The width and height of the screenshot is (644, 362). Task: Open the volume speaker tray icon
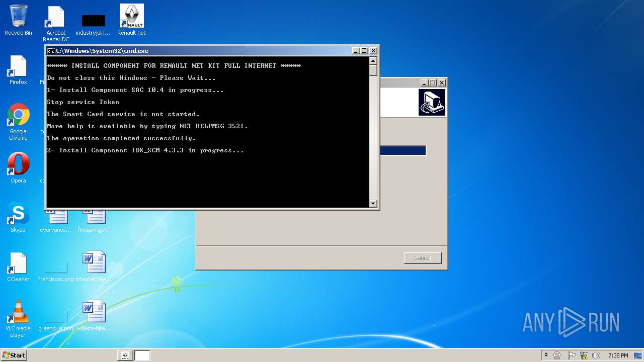(596, 355)
